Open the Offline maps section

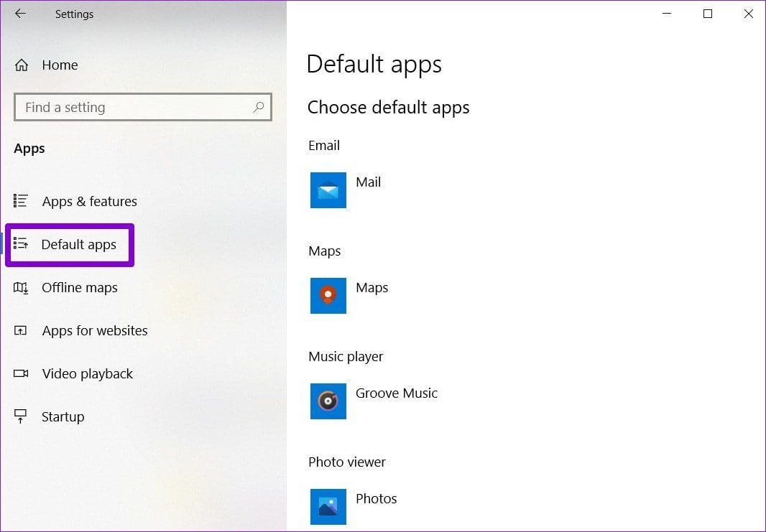click(80, 287)
